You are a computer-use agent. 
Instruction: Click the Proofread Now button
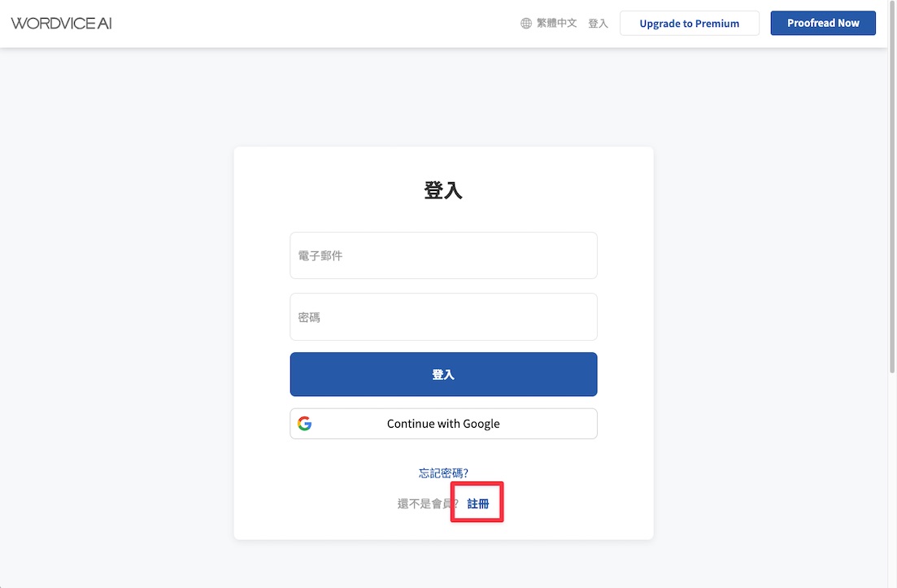tap(823, 23)
